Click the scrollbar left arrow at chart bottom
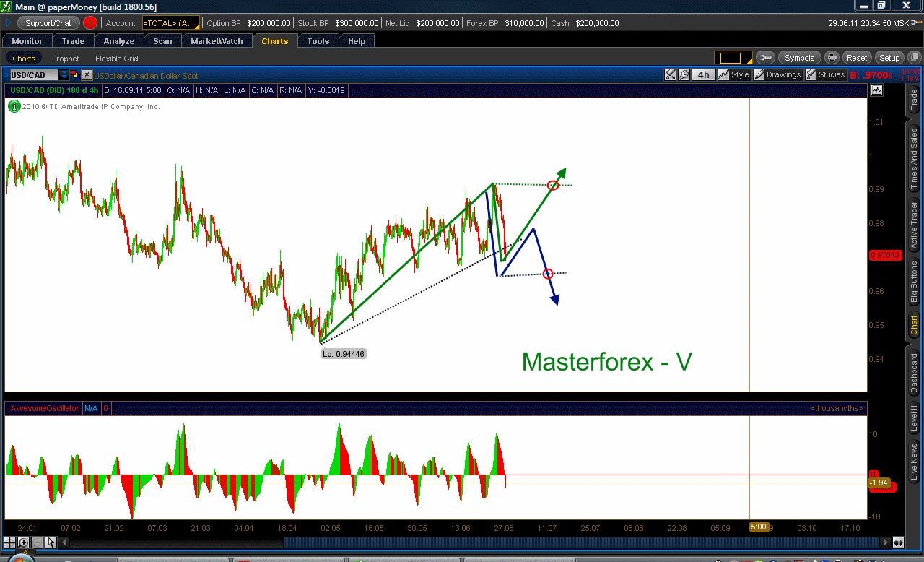The width and height of the screenshot is (924, 562). click(x=63, y=542)
